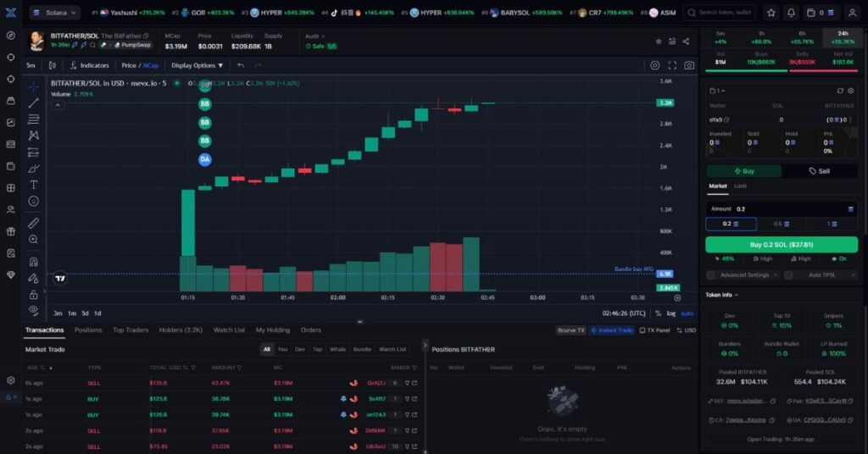Select the brush drawing tool
Screen dimensions: 868x454
pyautogui.click(x=33, y=169)
